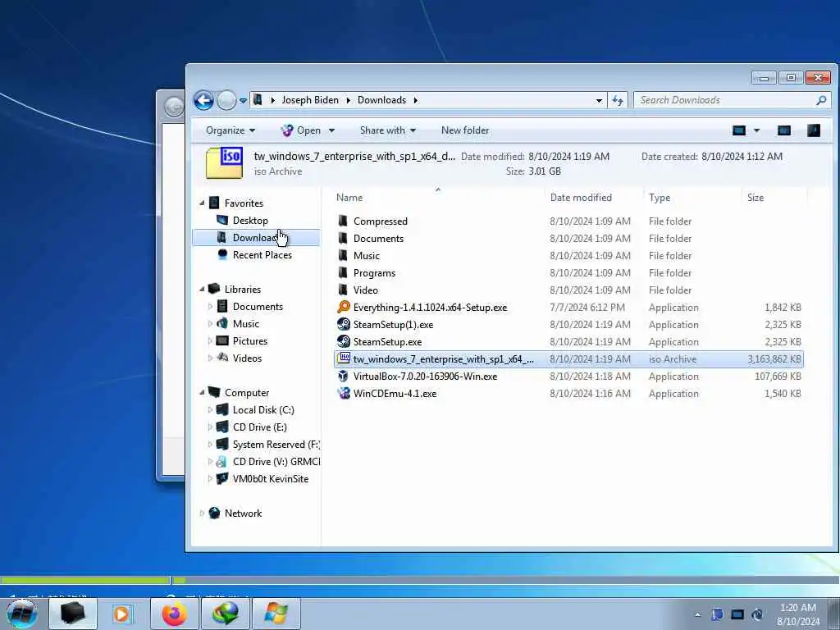Open the Windows Start button

pyautogui.click(x=22, y=614)
